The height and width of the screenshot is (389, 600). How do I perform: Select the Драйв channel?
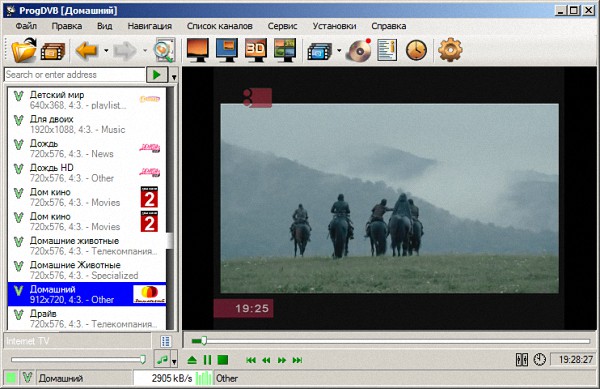pos(87,318)
